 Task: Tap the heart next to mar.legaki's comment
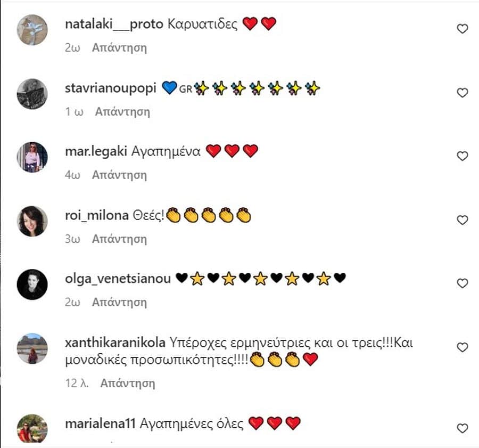(462, 156)
